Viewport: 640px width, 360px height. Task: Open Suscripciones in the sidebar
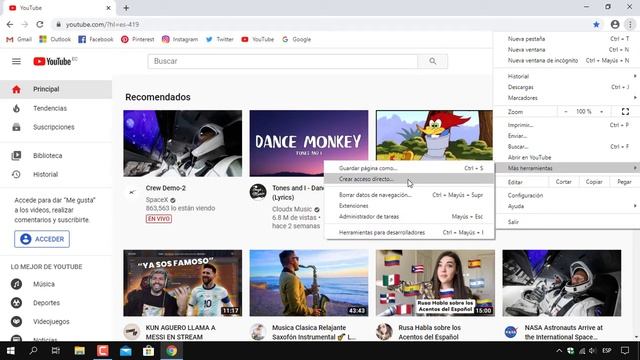pyautogui.click(x=56, y=127)
